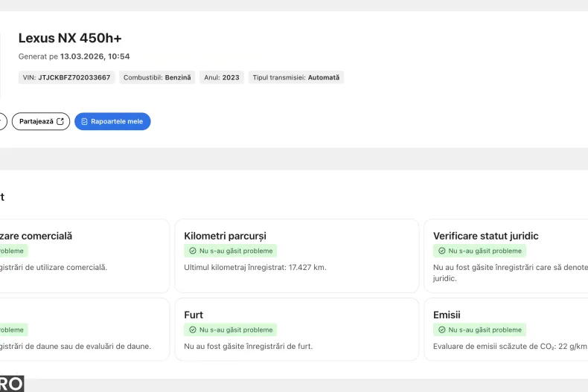
Task: Click the document icon in Rapoartele mele
Action: click(85, 121)
